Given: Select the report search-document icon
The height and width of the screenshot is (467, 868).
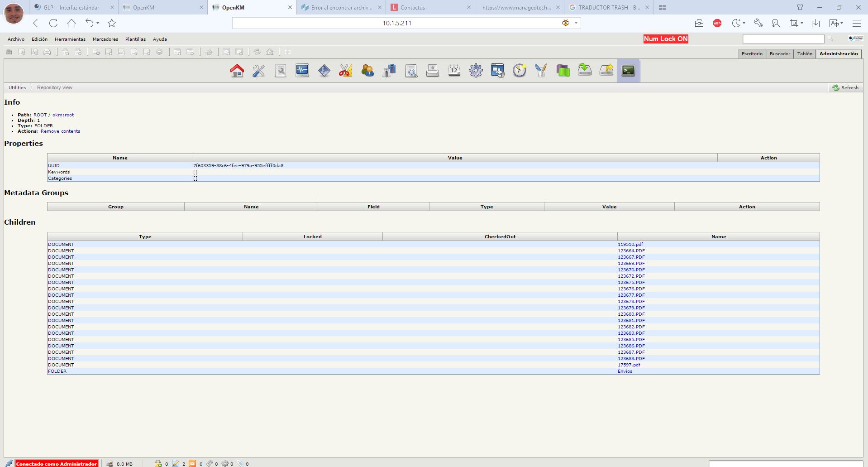Looking at the screenshot, I should (411, 70).
